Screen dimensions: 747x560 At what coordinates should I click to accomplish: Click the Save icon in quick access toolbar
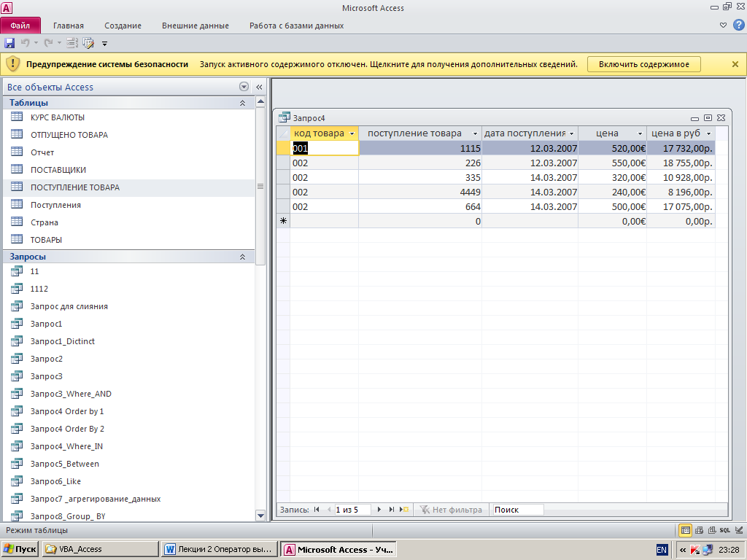click(x=9, y=43)
